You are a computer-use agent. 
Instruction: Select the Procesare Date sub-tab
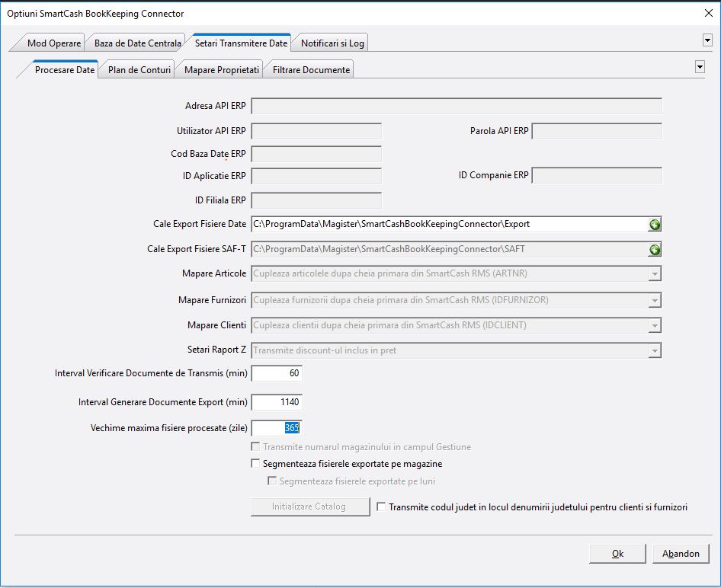(64, 69)
